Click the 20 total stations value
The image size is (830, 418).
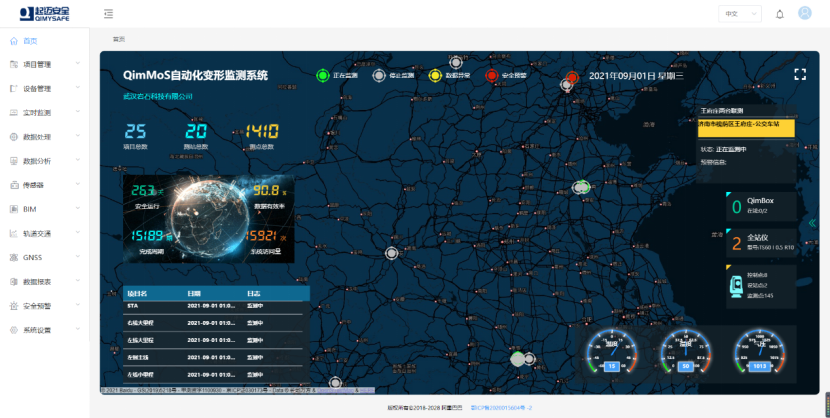tap(196, 131)
